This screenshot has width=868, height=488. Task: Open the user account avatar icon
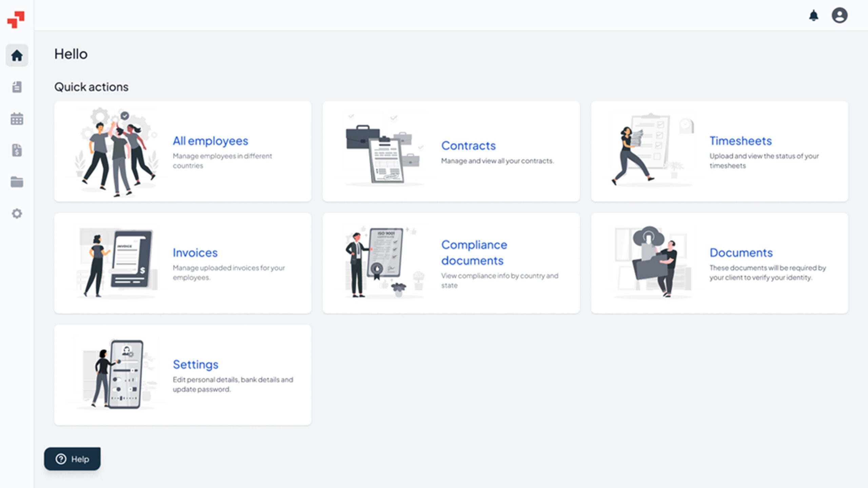(839, 16)
